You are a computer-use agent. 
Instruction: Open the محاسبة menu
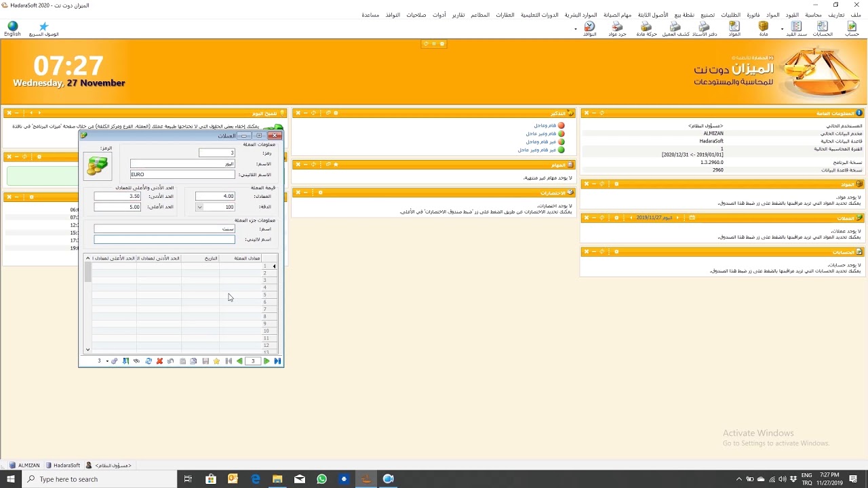813,15
